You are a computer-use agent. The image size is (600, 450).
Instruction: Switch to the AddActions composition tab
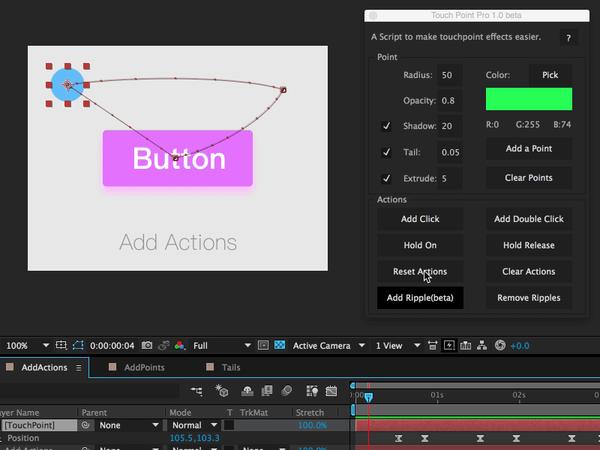[44, 368]
